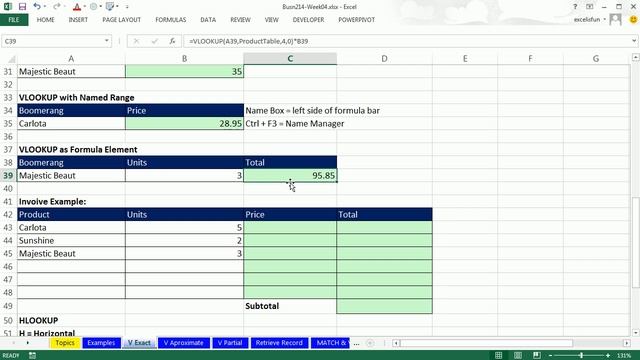The width and height of the screenshot is (640, 360).
Task: Select the Carlota cell in row 43
Action: [x=71, y=227]
